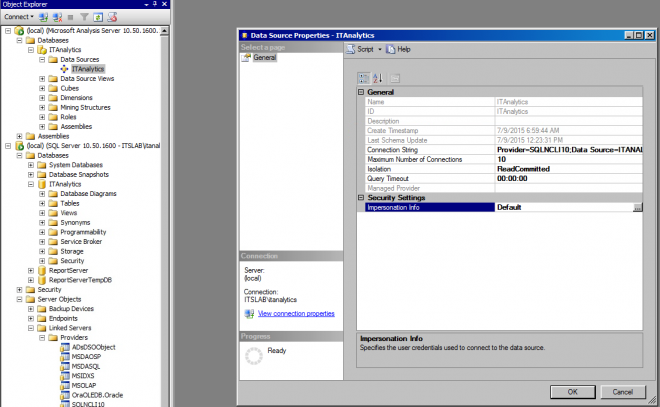This screenshot has height=407, width=660.
Task: Select the MSOLAP provider
Action: pyautogui.click(x=84, y=386)
